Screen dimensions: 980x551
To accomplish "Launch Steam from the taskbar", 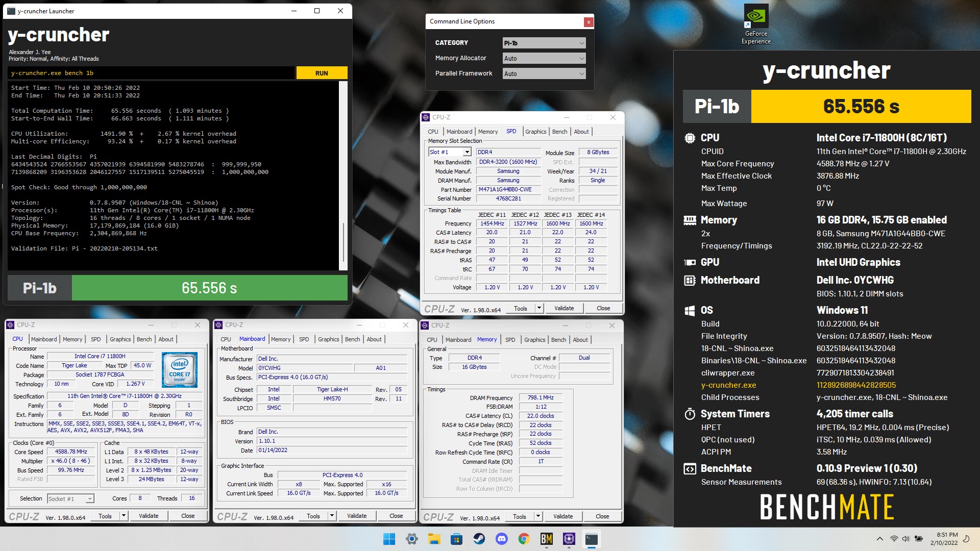I will point(479,539).
